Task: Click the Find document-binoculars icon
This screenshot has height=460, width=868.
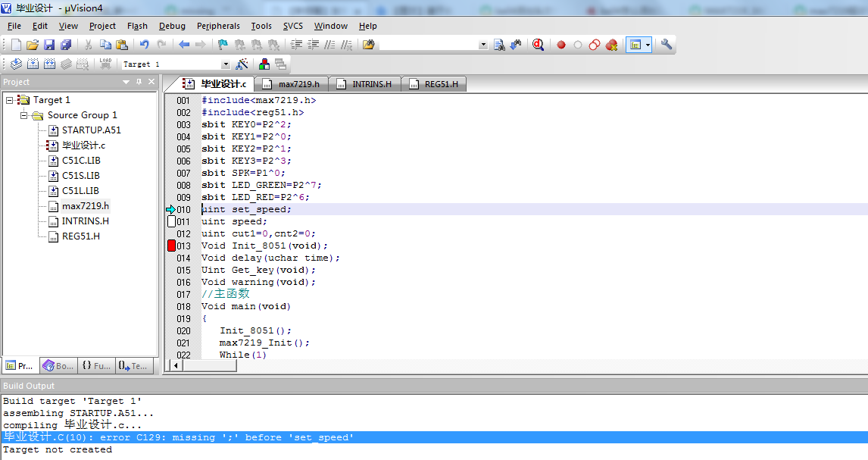Action: point(499,45)
